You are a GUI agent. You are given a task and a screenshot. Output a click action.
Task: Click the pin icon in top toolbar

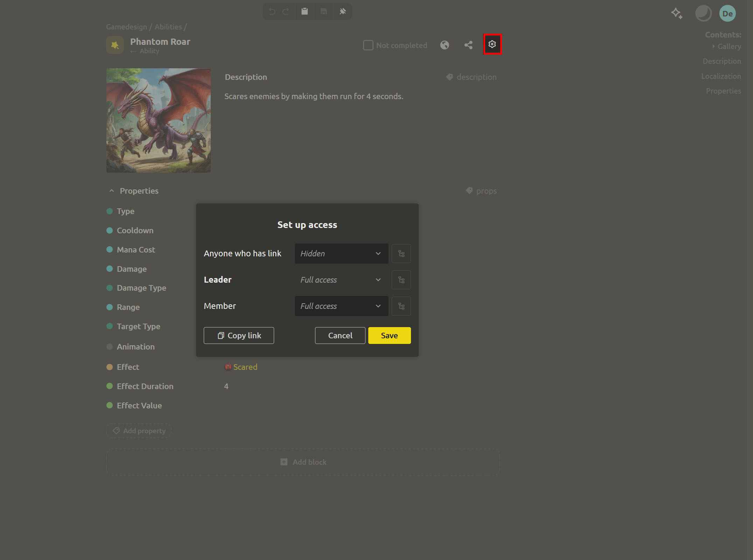(342, 12)
